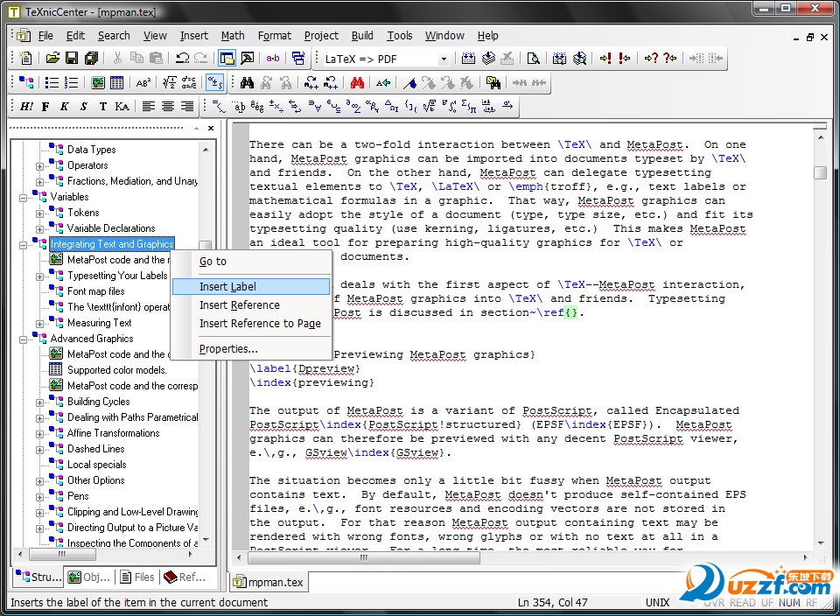840x616 pixels.
Task: Click the red binoculars find-in-files icon
Action: 357,83
